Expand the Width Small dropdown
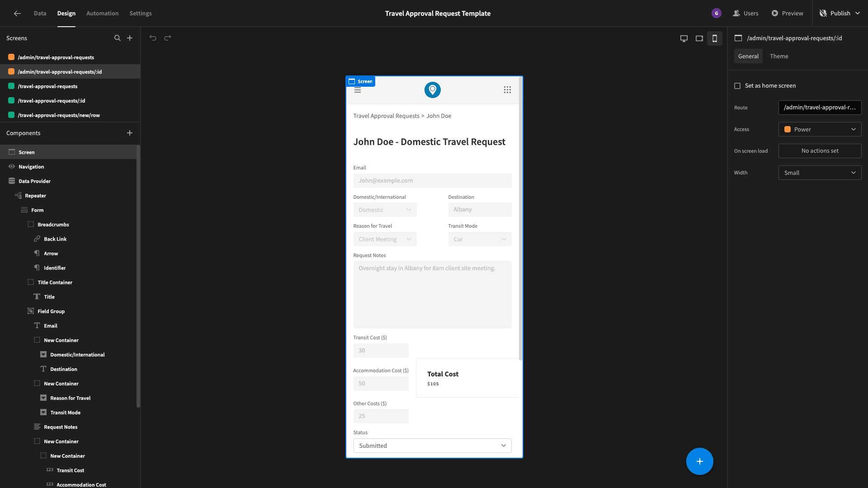This screenshot has height=488, width=868. tap(820, 173)
